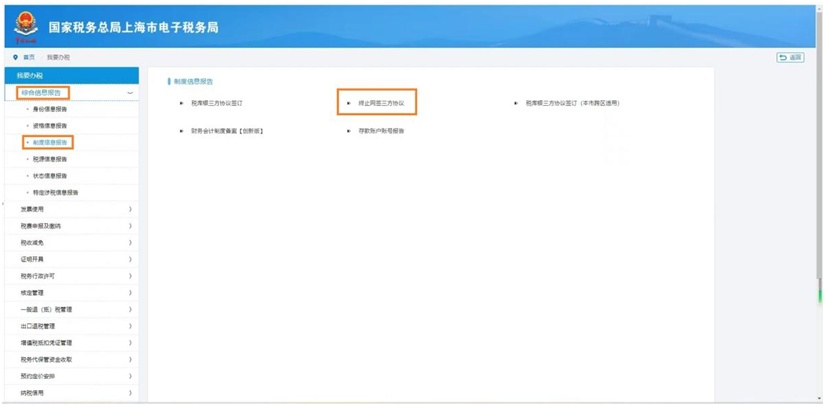
Task: Open 纳税信用 menu section
Action: (33, 393)
